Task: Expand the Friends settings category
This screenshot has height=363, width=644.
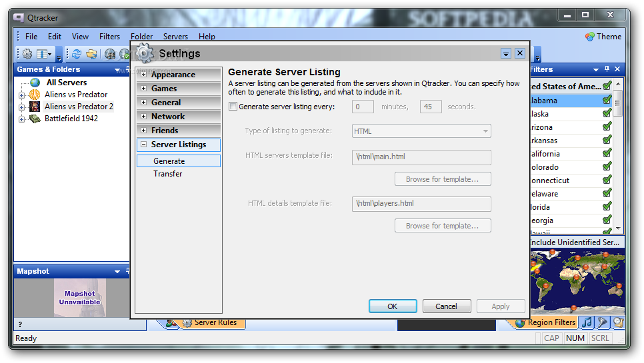Action: point(144,131)
